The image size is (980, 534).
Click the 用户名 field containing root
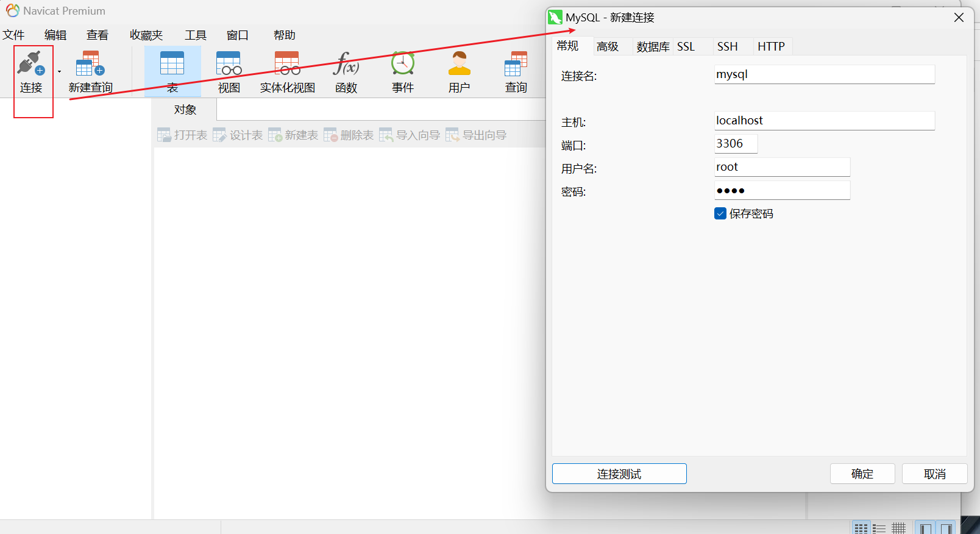[x=782, y=167]
